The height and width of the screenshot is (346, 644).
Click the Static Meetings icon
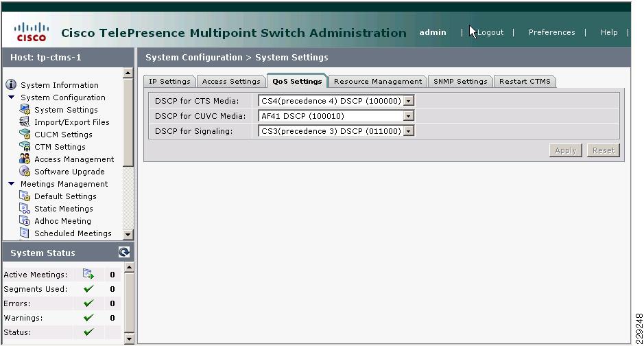25,208
